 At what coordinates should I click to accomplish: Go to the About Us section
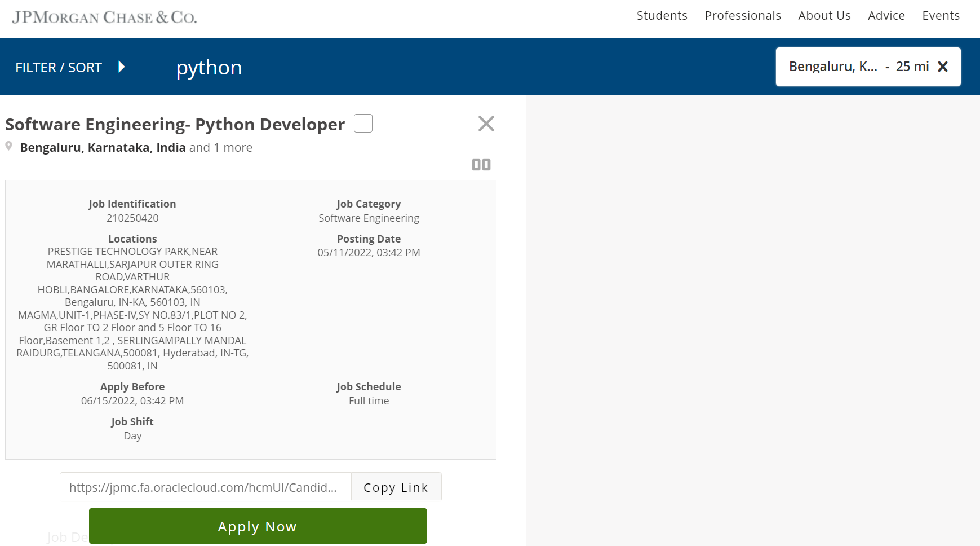point(824,16)
